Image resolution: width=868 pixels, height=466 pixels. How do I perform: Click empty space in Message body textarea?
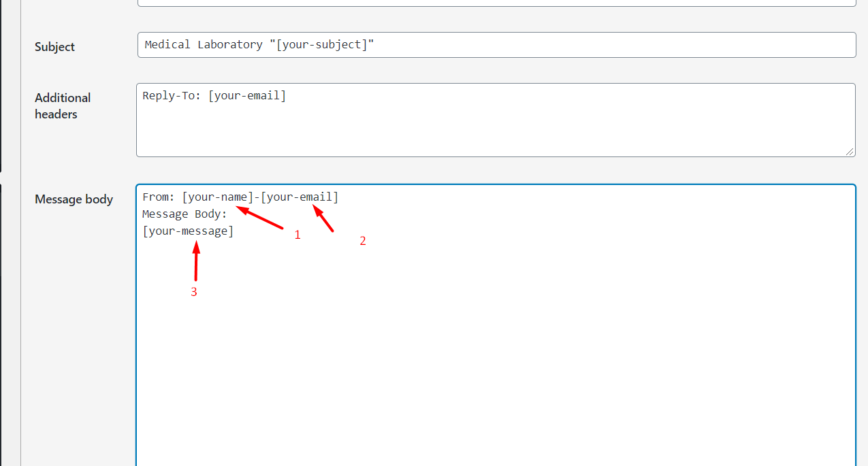coord(496,354)
